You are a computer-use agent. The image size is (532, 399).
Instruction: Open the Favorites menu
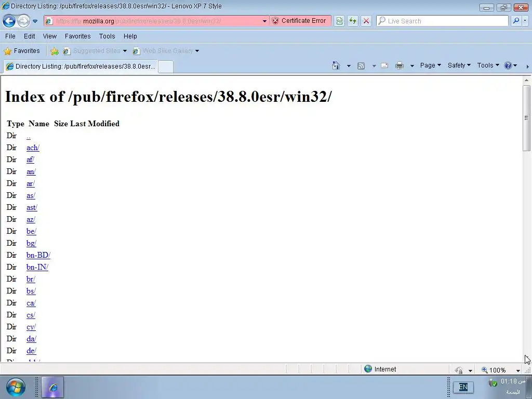pos(78,36)
